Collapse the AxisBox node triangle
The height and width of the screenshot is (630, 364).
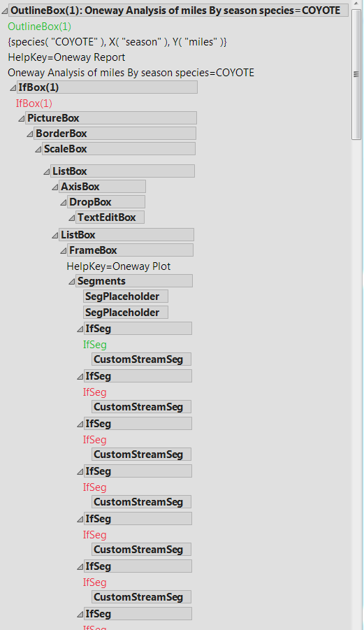point(55,187)
